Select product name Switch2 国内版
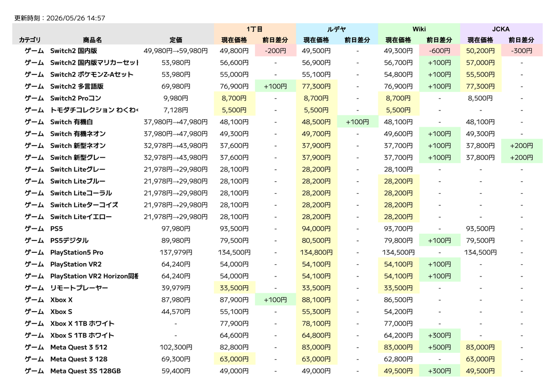 (74, 51)
